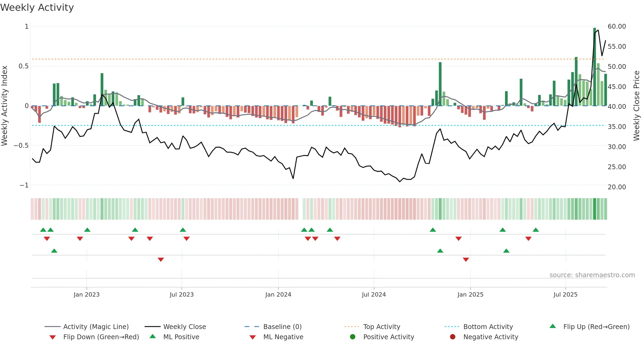Click the ML Negative triangle before Jul 2023
This screenshot has width=644, height=362.
[161, 259]
